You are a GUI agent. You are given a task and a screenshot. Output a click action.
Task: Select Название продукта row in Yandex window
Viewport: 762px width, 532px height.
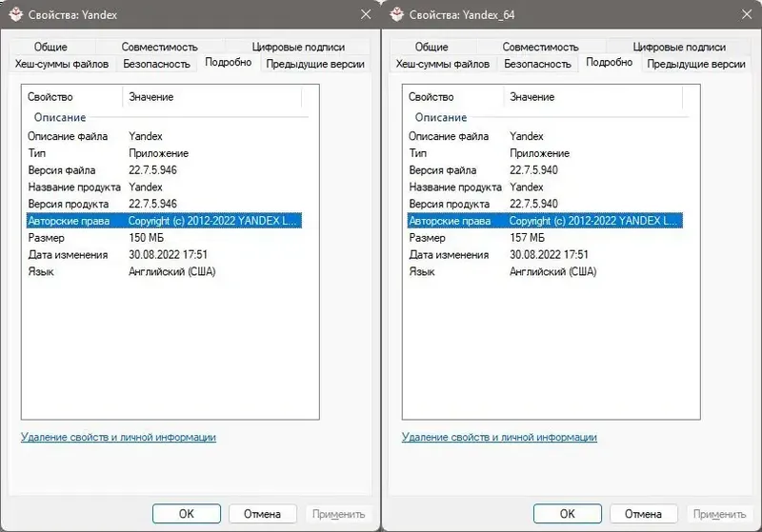(164, 187)
